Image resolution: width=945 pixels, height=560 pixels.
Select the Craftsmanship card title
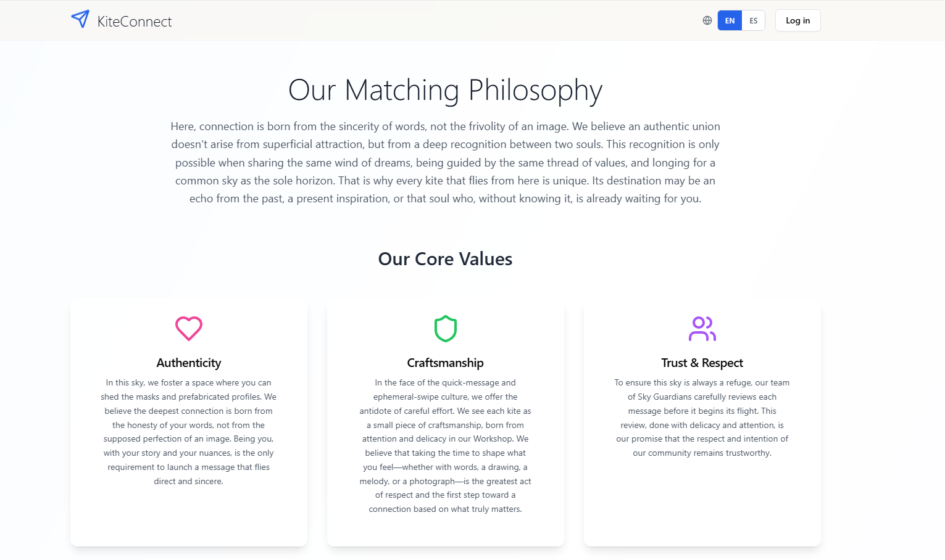pyautogui.click(x=446, y=363)
